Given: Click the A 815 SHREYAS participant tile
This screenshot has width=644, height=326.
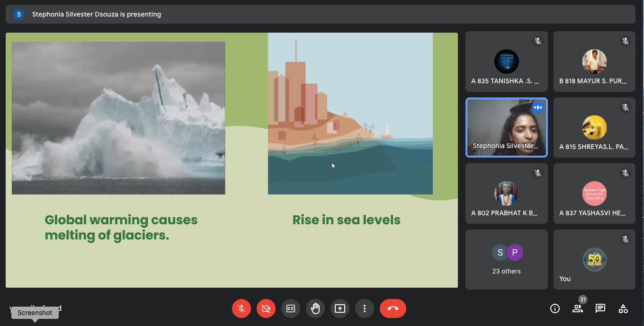Looking at the screenshot, I should point(594,128).
